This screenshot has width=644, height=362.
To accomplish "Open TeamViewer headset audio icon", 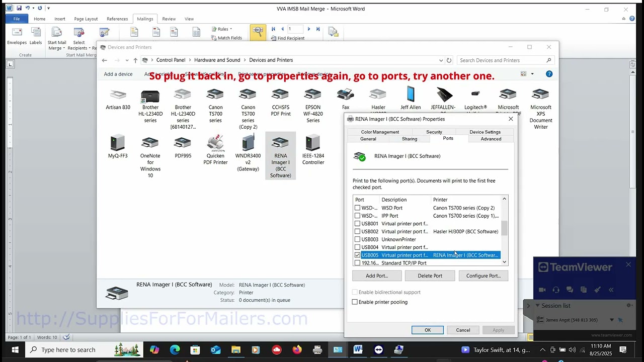I will (556, 290).
